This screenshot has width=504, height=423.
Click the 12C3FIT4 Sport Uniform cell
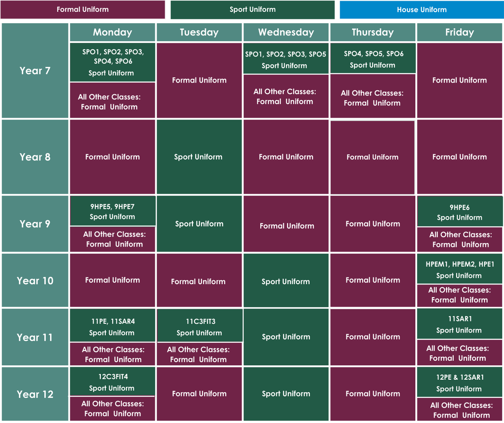(x=112, y=382)
